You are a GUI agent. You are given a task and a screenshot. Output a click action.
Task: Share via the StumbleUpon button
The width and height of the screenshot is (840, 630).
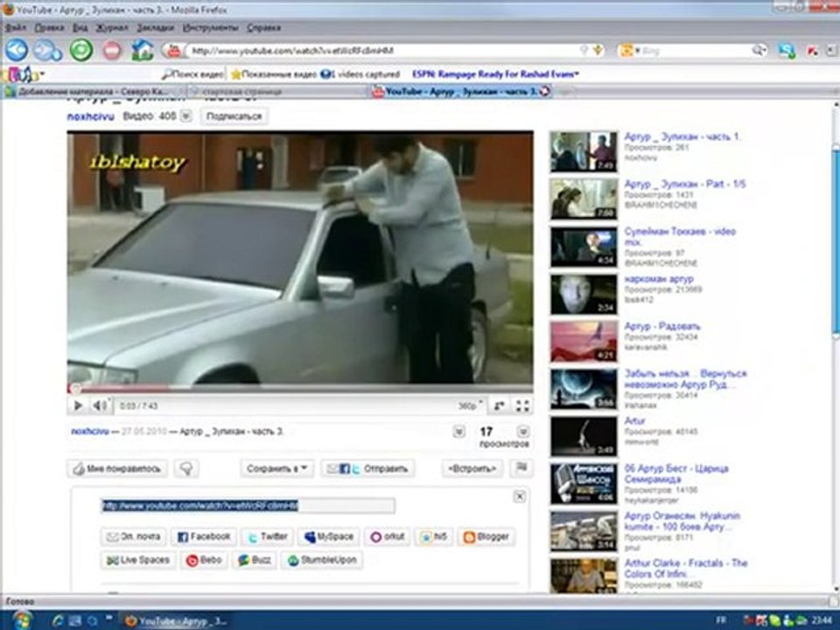click(322, 560)
